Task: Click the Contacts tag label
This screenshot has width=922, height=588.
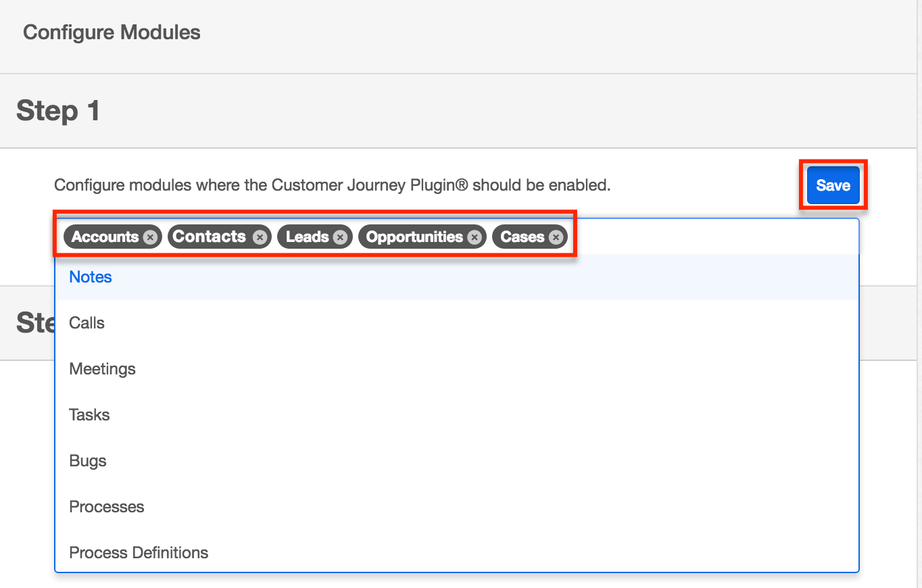Action: pos(210,237)
